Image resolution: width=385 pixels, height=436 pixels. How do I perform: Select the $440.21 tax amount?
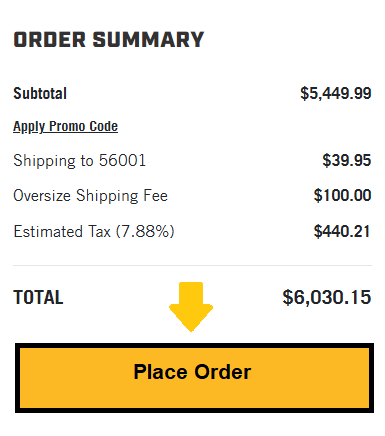(x=342, y=231)
